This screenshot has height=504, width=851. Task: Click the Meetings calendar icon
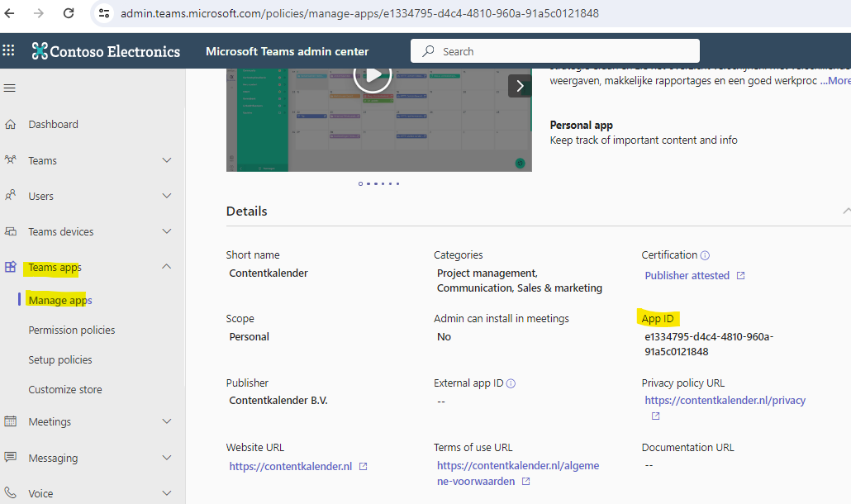(10, 421)
